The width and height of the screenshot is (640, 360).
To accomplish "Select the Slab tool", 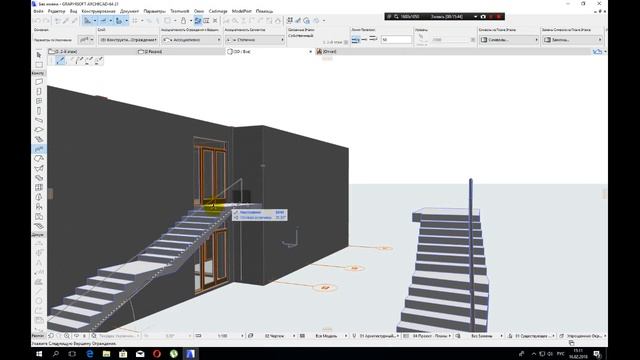I will pyautogui.click(x=39, y=130).
